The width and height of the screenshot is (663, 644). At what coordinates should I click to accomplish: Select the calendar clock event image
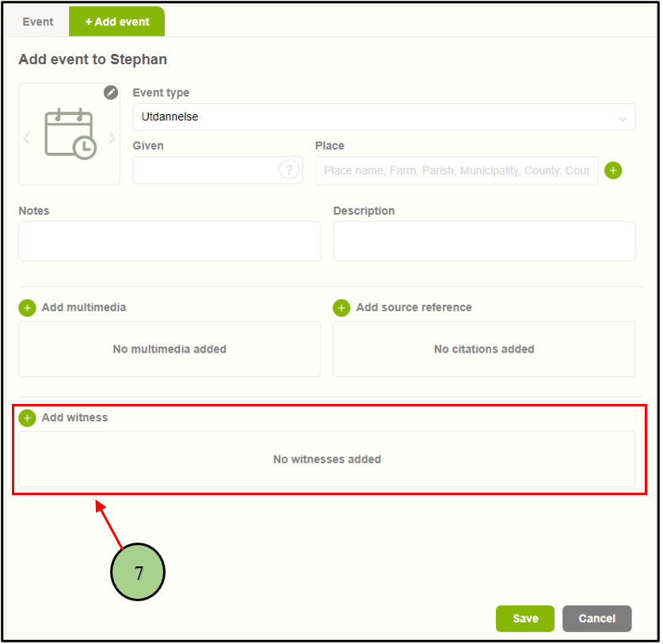(70, 135)
